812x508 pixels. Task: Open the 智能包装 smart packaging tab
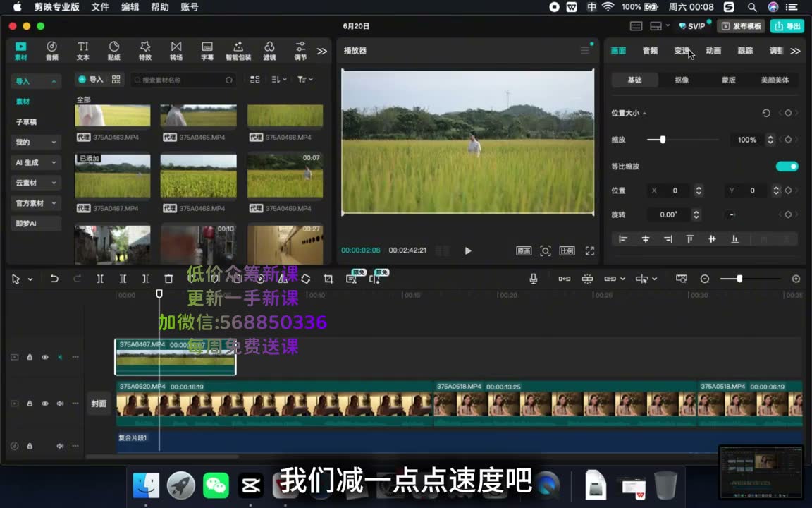click(x=238, y=51)
